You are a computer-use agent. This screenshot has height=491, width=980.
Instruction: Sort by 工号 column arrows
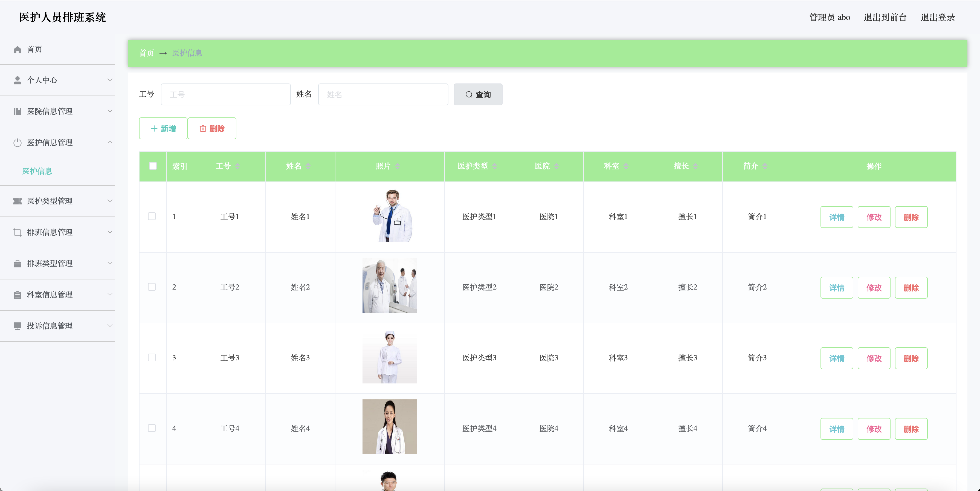(x=237, y=166)
